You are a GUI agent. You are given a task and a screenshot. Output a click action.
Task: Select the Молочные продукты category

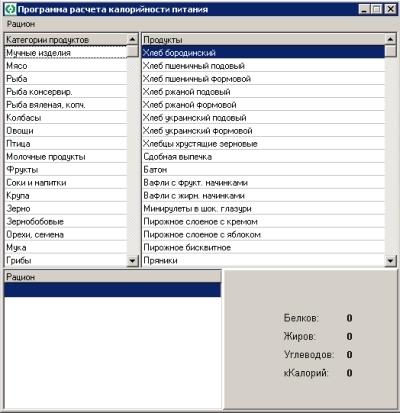pos(66,157)
